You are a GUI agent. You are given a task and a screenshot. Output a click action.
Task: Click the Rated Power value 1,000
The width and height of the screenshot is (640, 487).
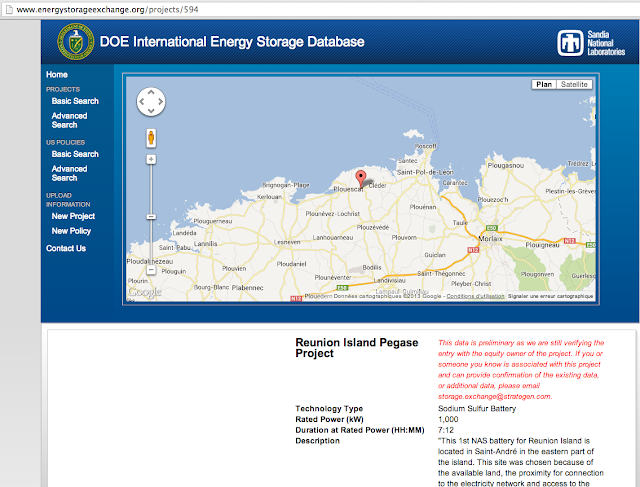(x=448, y=419)
